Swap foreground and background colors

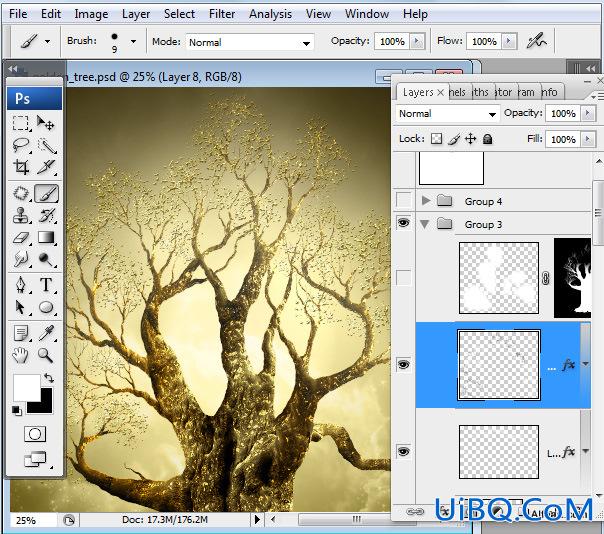click(x=49, y=378)
